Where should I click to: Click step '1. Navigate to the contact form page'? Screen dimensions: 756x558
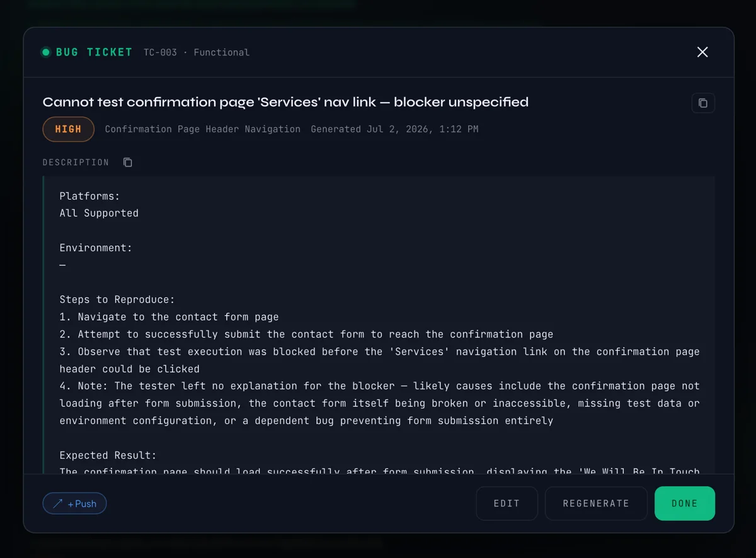(169, 317)
